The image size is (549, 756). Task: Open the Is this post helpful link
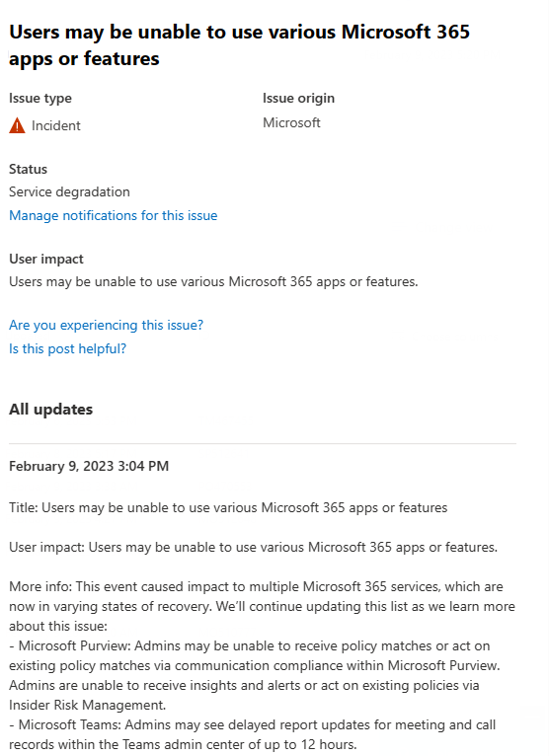67,348
